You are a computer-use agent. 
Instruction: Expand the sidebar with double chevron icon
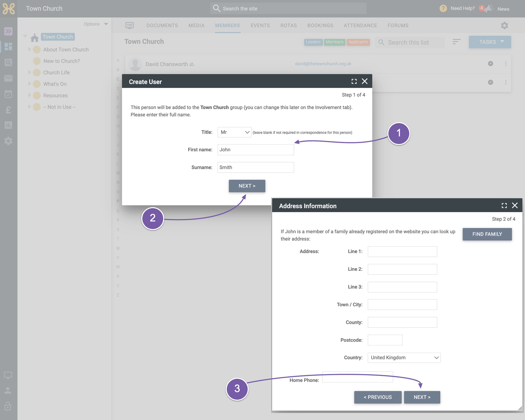(8, 32)
